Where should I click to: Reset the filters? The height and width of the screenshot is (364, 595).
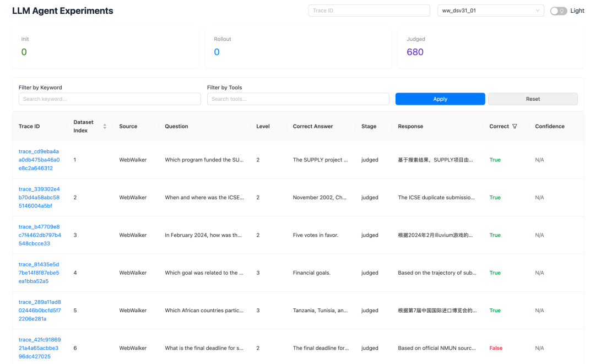[x=533, y=99]
